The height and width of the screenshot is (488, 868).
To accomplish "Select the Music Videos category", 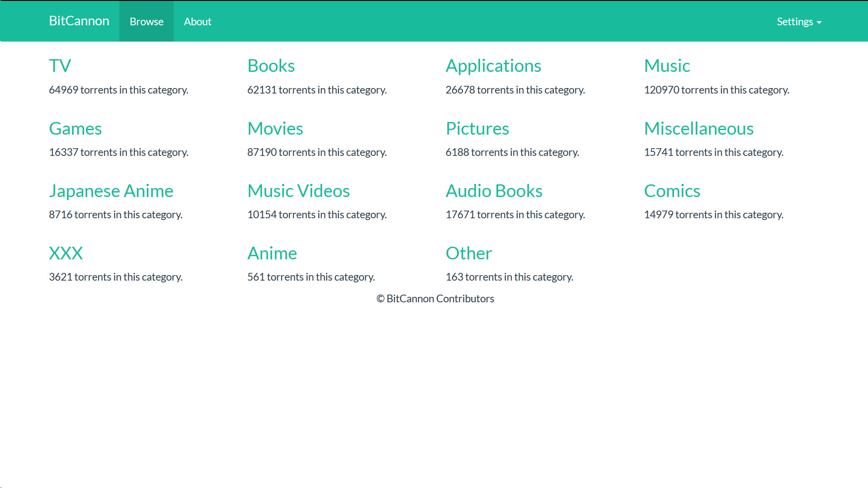I will pyautogui.click(x=298, y=191).
